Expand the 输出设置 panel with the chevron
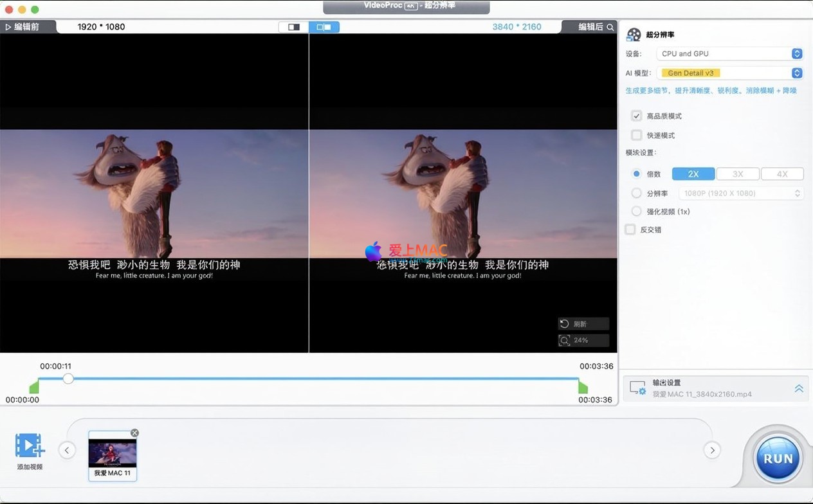This screenshot has width=813, height=504. (x=798, y=388)
